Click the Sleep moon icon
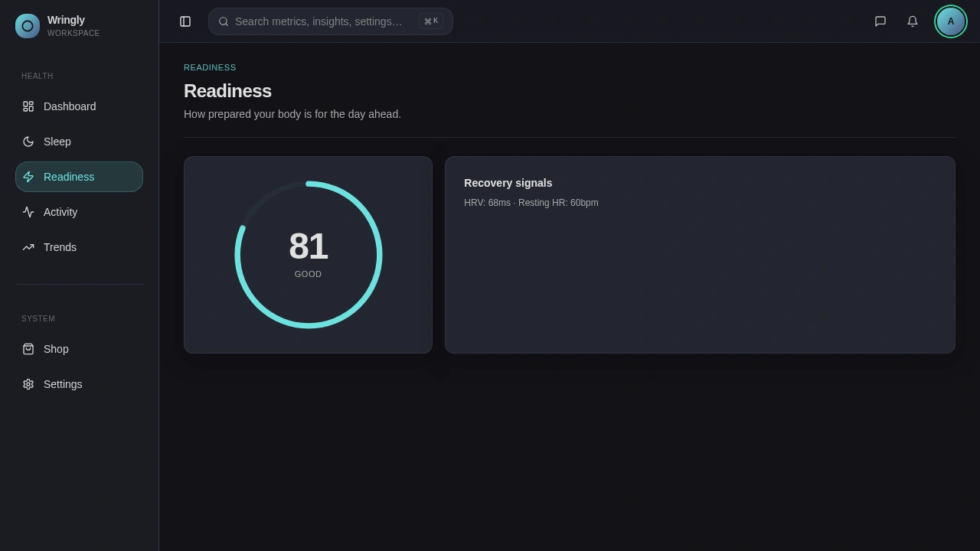Screen dimensions: 980x551 [28, 142]
